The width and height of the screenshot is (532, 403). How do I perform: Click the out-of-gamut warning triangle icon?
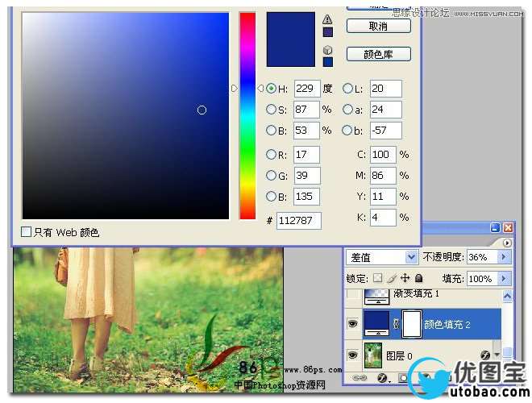tap(327, 19)
